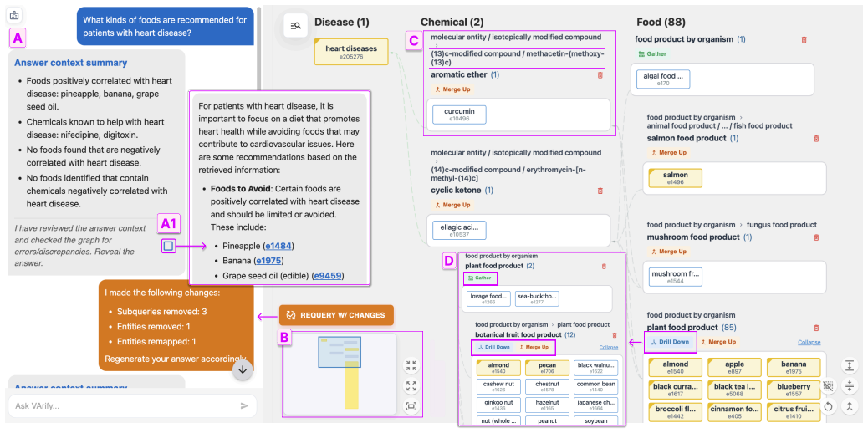
Task: Click the vertical expand-all icon at right
Action: tap(849, 365)
